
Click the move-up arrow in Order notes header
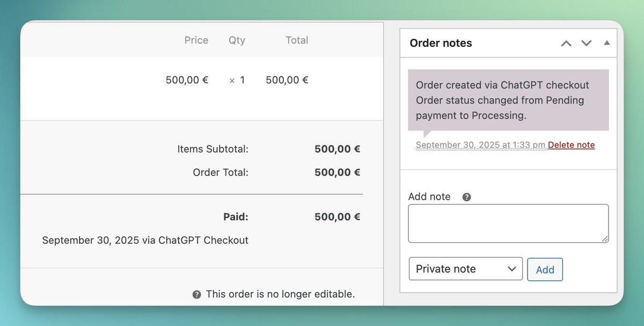click(x=566, y=44)
